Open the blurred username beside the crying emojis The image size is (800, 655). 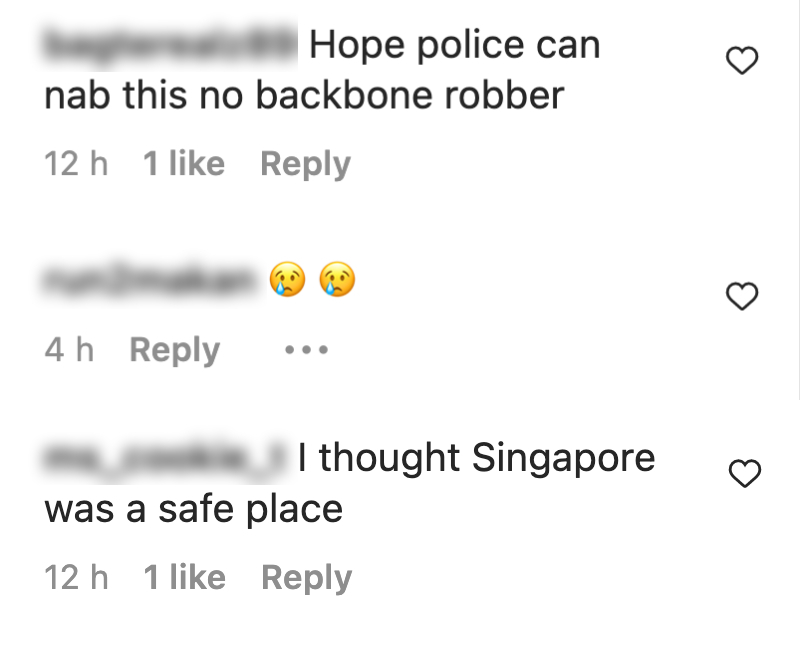coord(153,280)
